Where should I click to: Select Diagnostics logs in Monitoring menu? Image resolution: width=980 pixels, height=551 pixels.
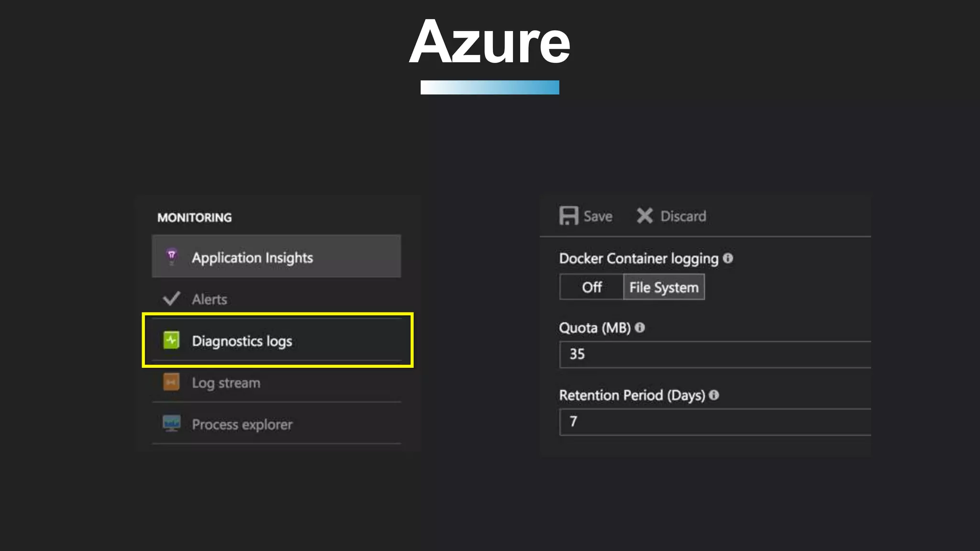[242, 341]
